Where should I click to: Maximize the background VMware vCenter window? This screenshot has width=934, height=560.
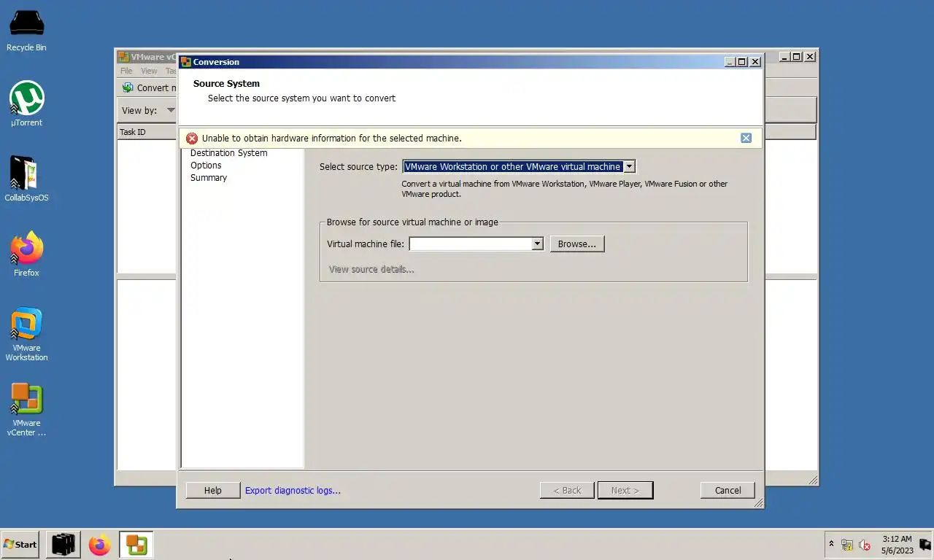coord(796,57)
